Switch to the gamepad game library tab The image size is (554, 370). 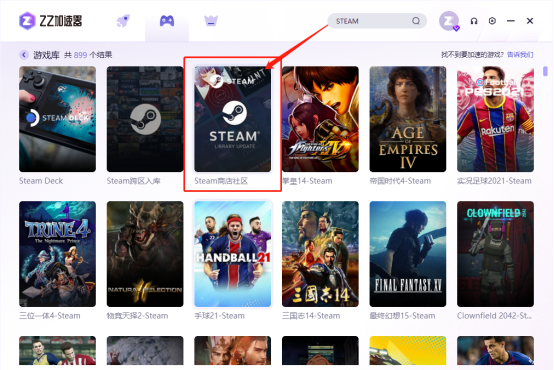167,21
